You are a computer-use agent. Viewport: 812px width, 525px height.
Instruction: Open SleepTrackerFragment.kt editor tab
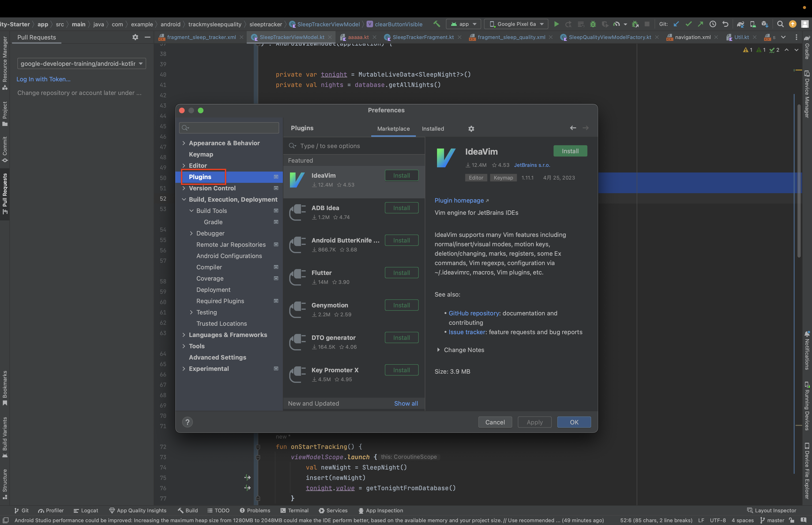click(x=423, y=37)
